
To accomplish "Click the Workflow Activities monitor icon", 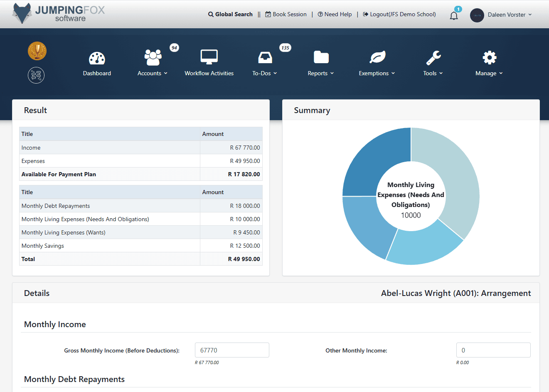I will point(209,57).
